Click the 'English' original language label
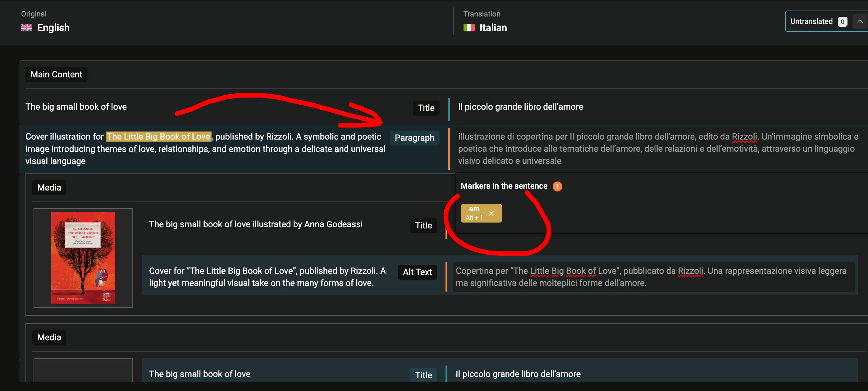This screenshot has width=868, height=391. [x=53, y=28]
